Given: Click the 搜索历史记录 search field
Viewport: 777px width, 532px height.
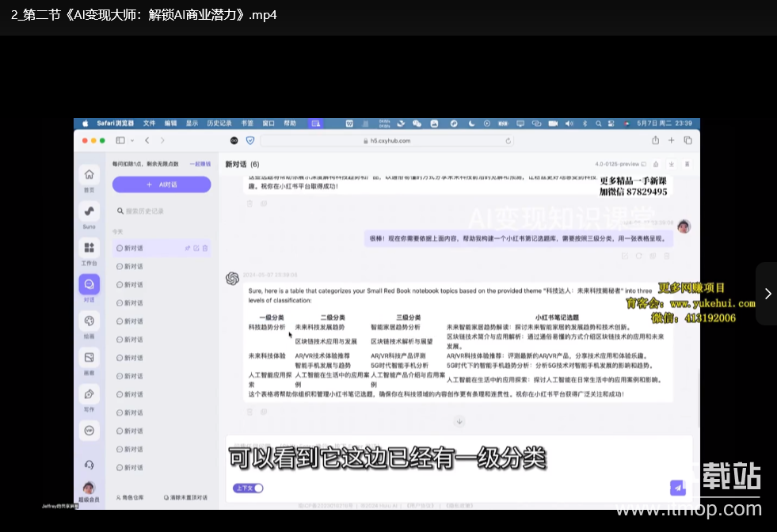Looking at the screenshot, I should [x=162, y=211].
